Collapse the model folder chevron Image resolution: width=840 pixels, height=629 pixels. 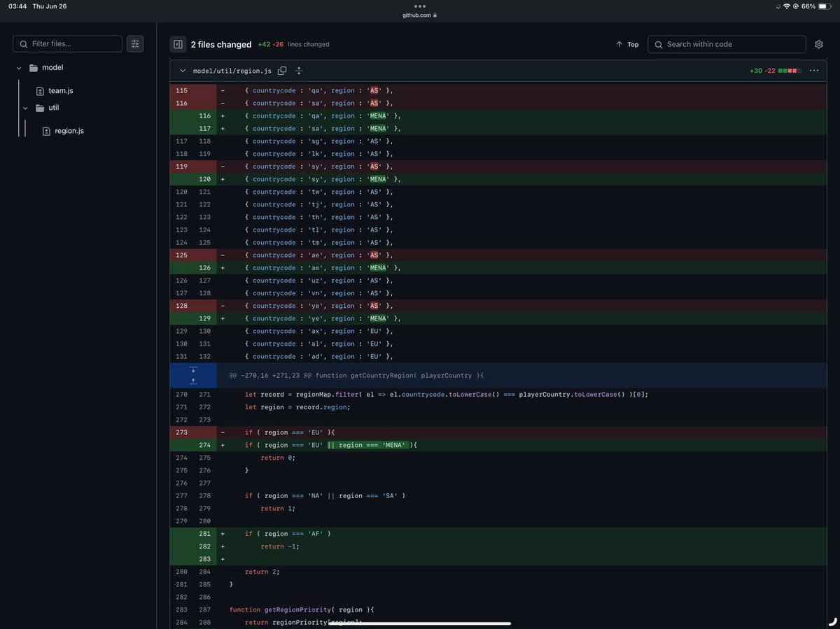[18, 68]
